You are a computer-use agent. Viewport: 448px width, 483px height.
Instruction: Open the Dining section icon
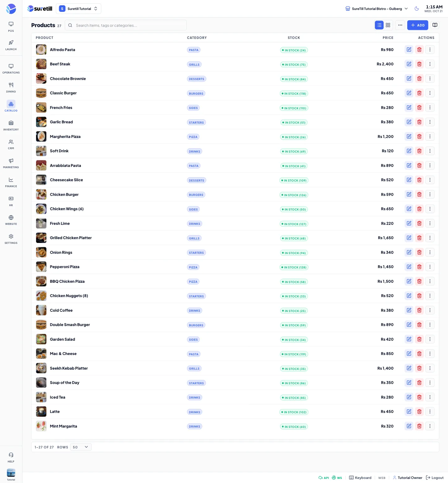[11, 88]
